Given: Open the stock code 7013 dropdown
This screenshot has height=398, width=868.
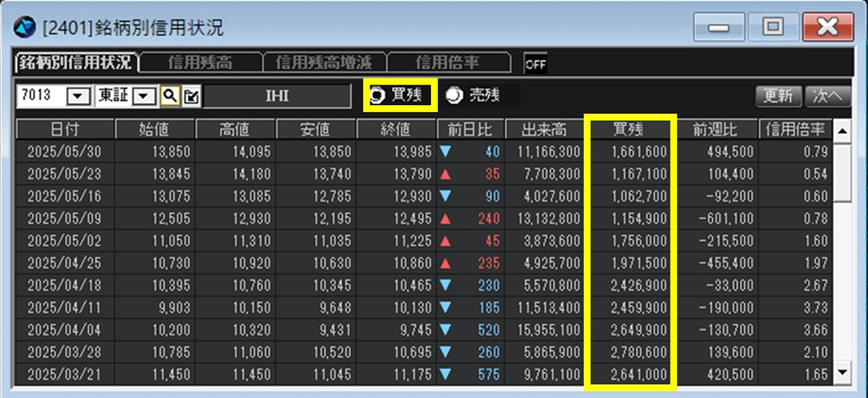Looking at the screenshot, I should (78, 96).
